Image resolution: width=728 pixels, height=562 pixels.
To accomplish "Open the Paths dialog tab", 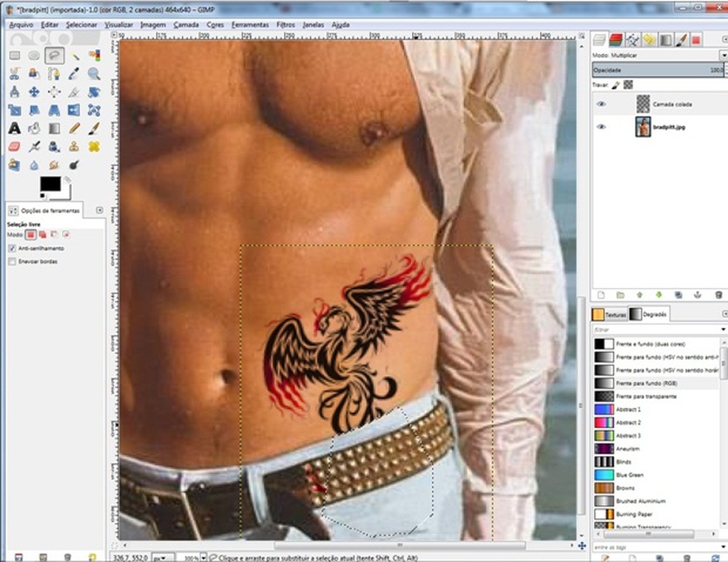I will (633, 41).
